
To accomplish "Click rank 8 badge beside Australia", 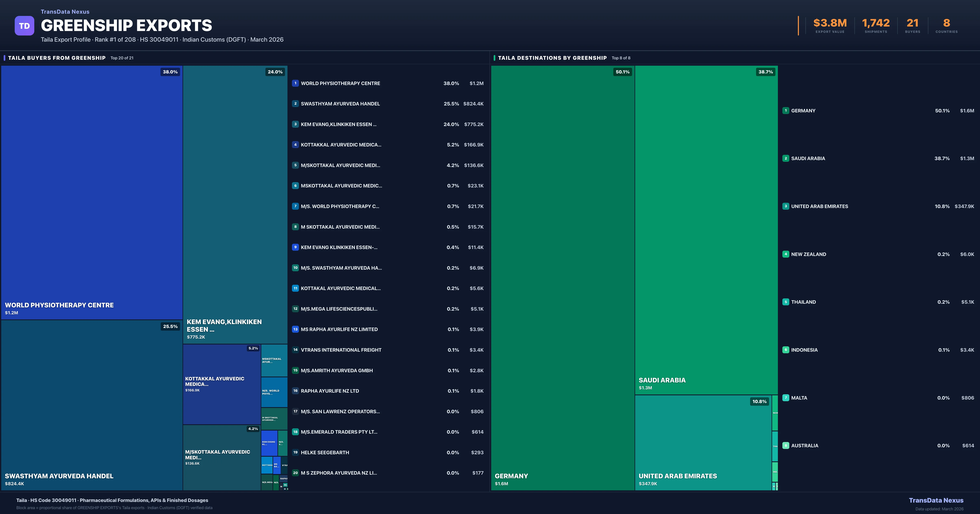I will click(x=786, y=445).
